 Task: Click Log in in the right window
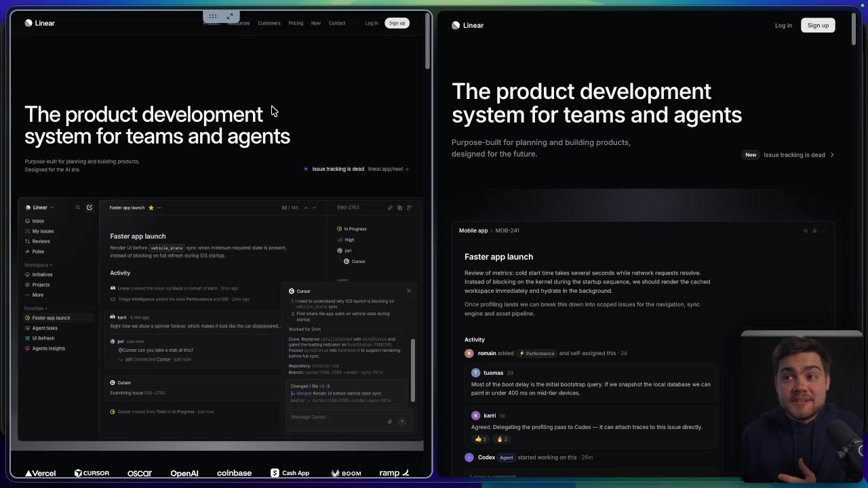[x=783, y=25]
